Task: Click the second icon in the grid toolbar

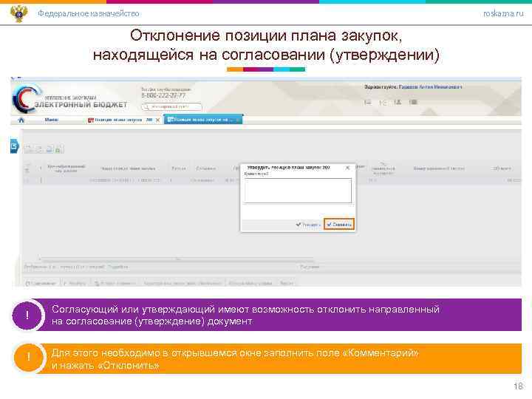Action: [39, 149]
